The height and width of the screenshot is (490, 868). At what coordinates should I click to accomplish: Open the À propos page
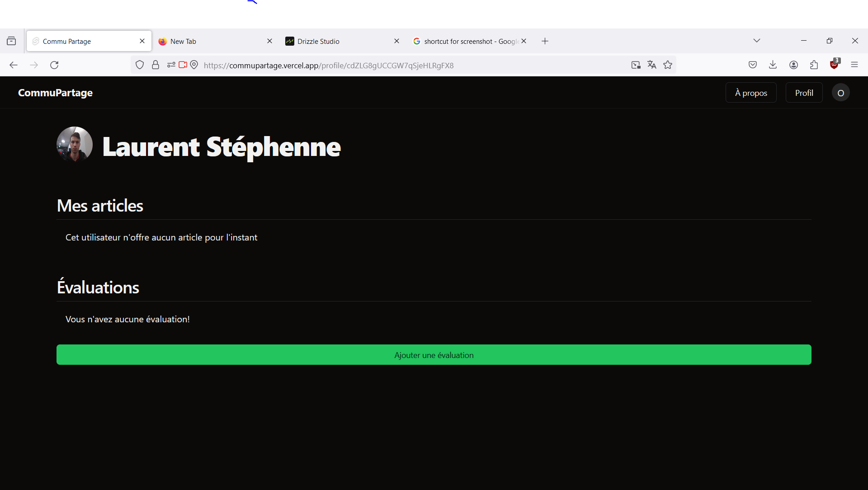click(x=751, y=93)
